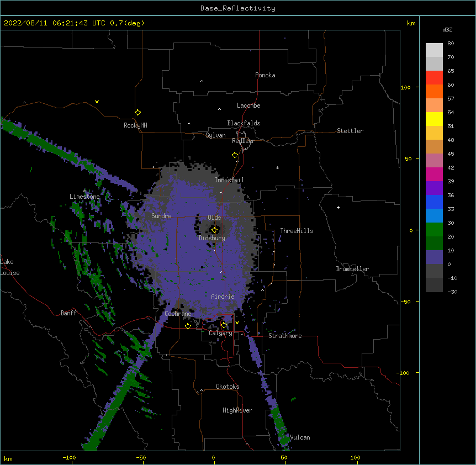The height and width of the screenshot is (465, 476).
Task: Click the Stettler city label
Action: tap(350, 131)
